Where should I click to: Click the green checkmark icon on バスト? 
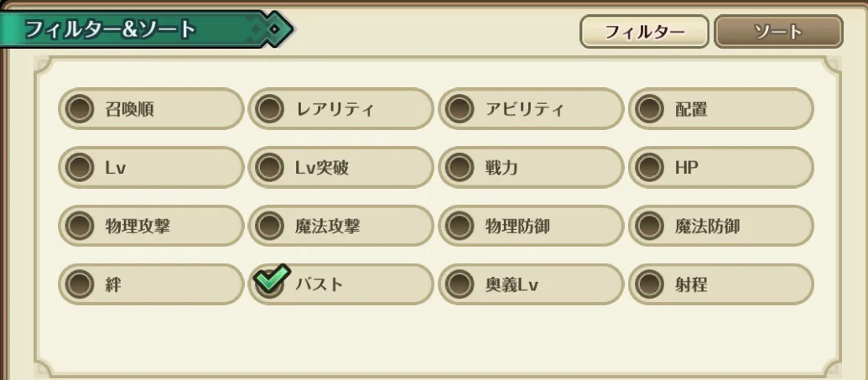pyautogui.click(x=273, y=278)
